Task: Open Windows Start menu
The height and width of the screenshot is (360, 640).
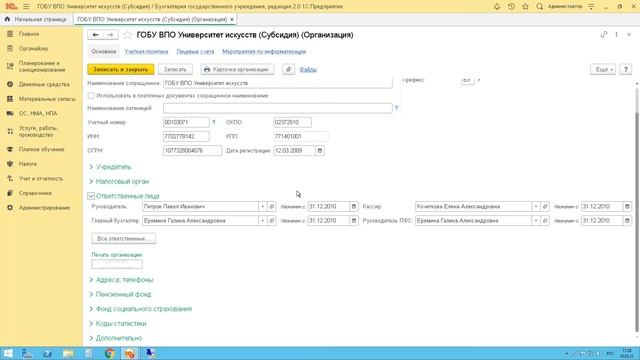Action: 8,353
